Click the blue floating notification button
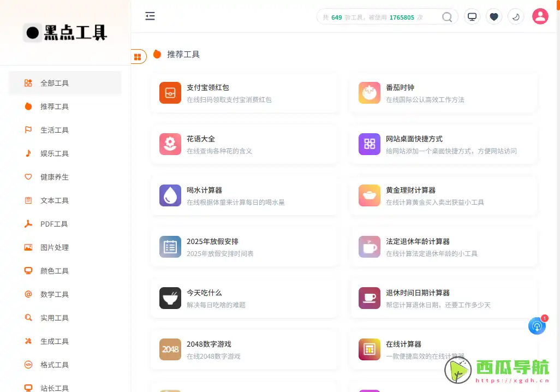The height and width of the screenshot is (392, 560). [537, 326]
